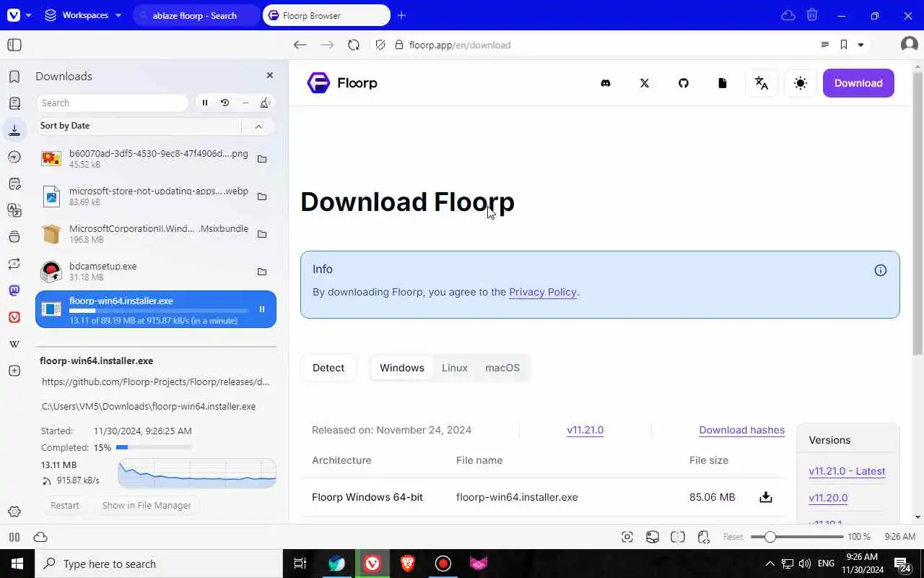Viewport: 924px width, 578px height.
Task: Click the Restart download button
Action: [65, 505]
